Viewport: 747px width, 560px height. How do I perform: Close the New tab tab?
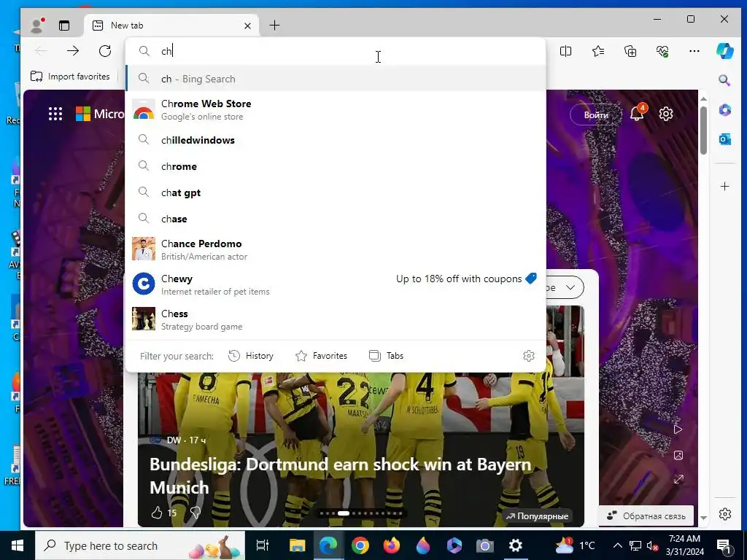tap(247, 26)
